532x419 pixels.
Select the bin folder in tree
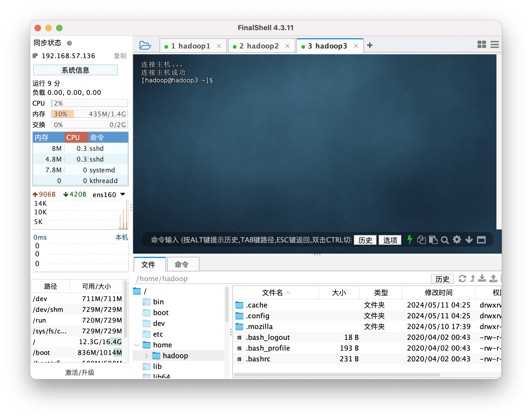(x=153, y=302)
